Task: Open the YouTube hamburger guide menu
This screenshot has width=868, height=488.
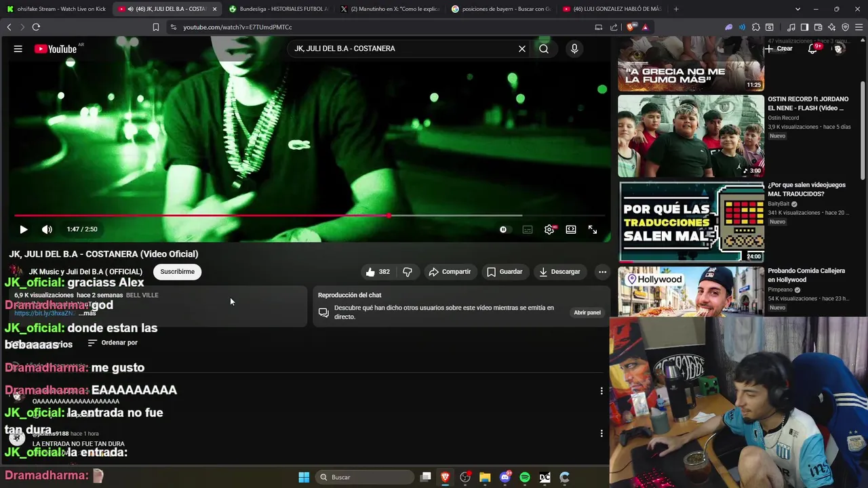Action: 18,49
